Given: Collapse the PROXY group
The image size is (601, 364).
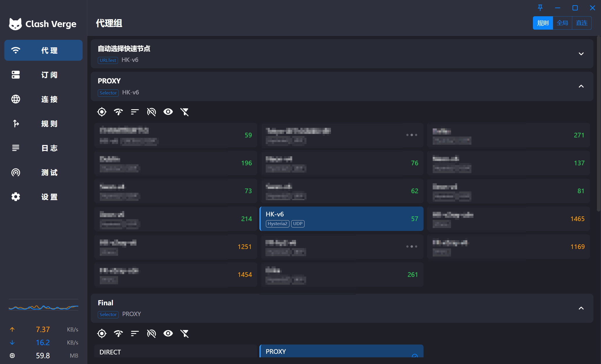Looking at the screenshot, I should coord(581,86).
